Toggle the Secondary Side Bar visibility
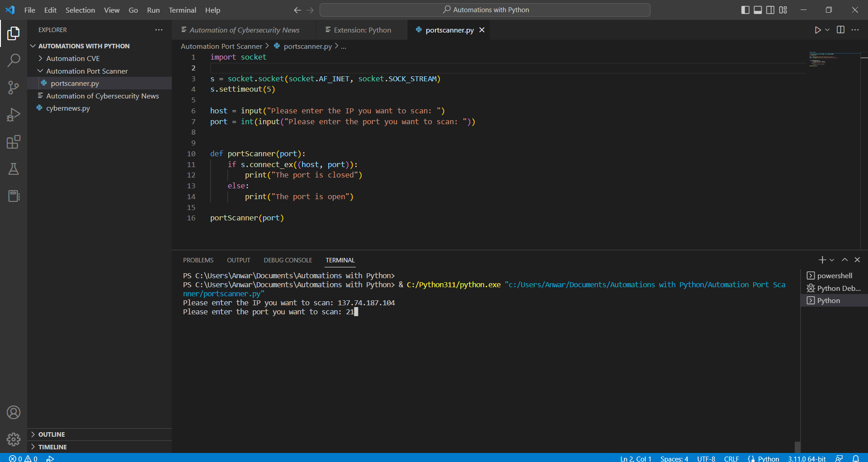This screenshot has height=462, width=868. [770, 10]
